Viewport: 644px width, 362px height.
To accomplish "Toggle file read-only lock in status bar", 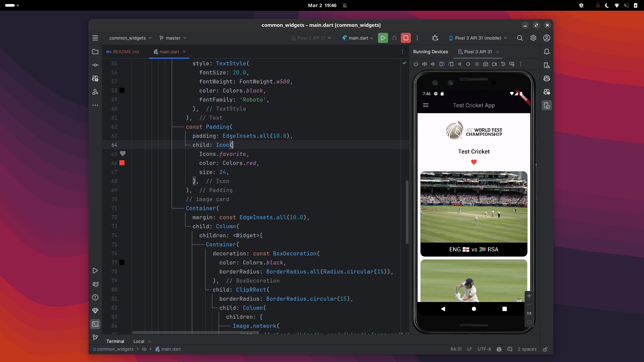I will [545, 349].
